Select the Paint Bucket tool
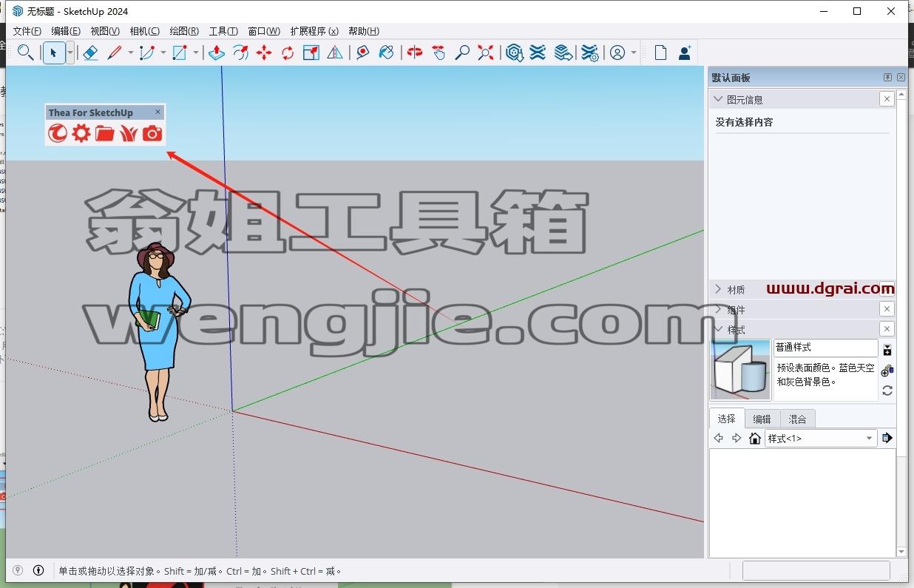This screenshot has width=914, height=588. 386,53
